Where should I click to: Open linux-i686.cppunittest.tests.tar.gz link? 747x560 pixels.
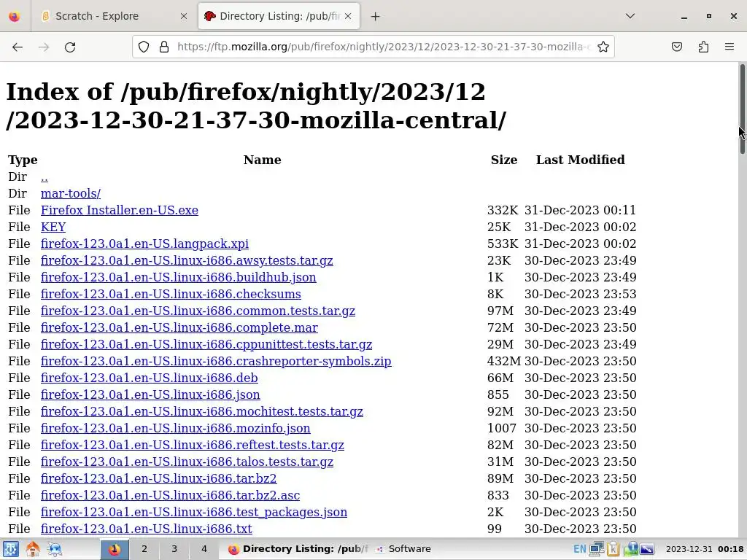[206, 344]
